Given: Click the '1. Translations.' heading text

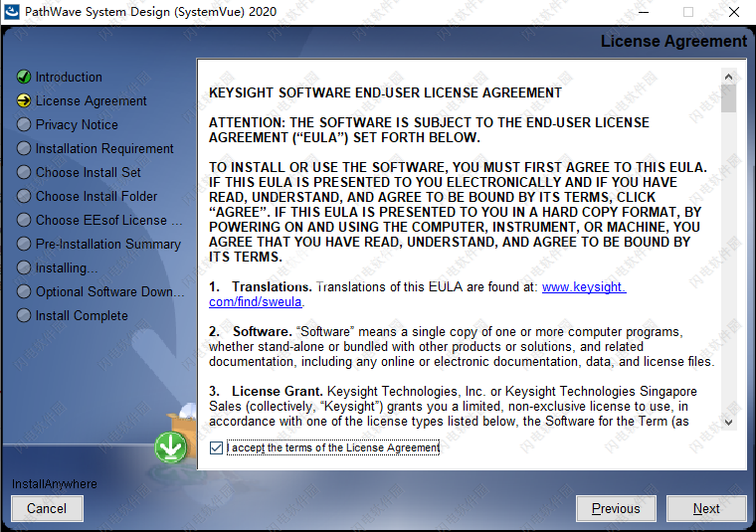Looking at the screenshot, I should [x=261, y=287].
